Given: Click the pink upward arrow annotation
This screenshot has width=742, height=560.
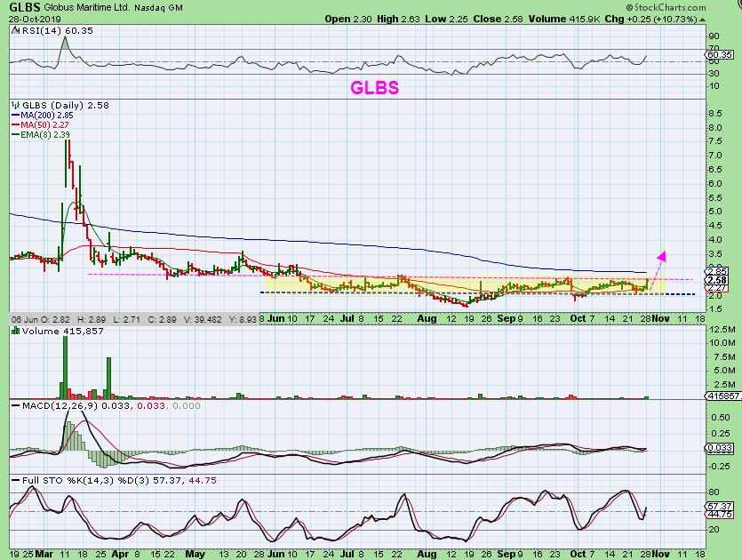Looking at the screenshot, I should pos(658,260).
